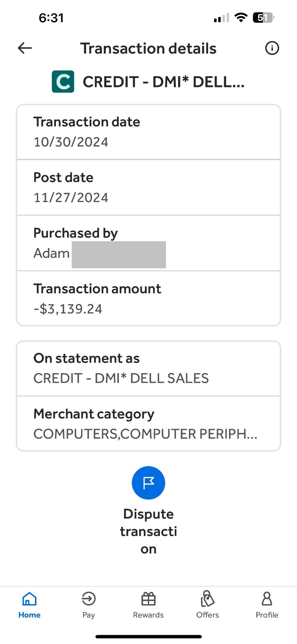Open the Profile person icon
Screen dimensions: 297x644
(x=267, y=599)
